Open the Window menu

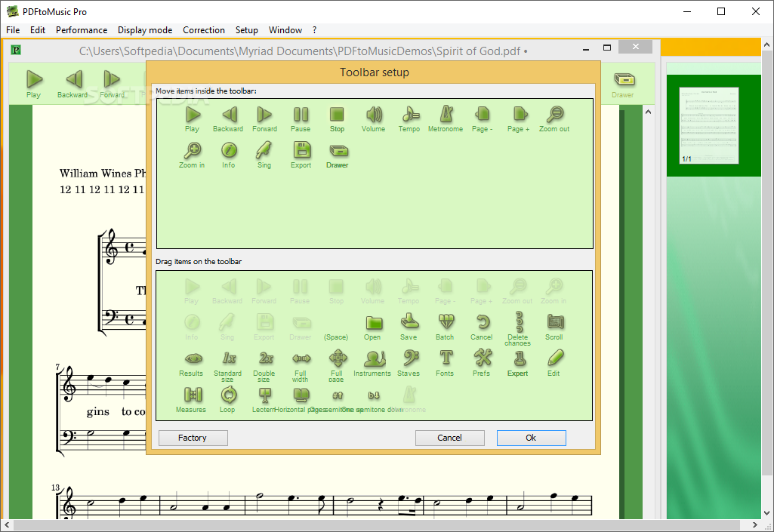click(x=285, y=30)
